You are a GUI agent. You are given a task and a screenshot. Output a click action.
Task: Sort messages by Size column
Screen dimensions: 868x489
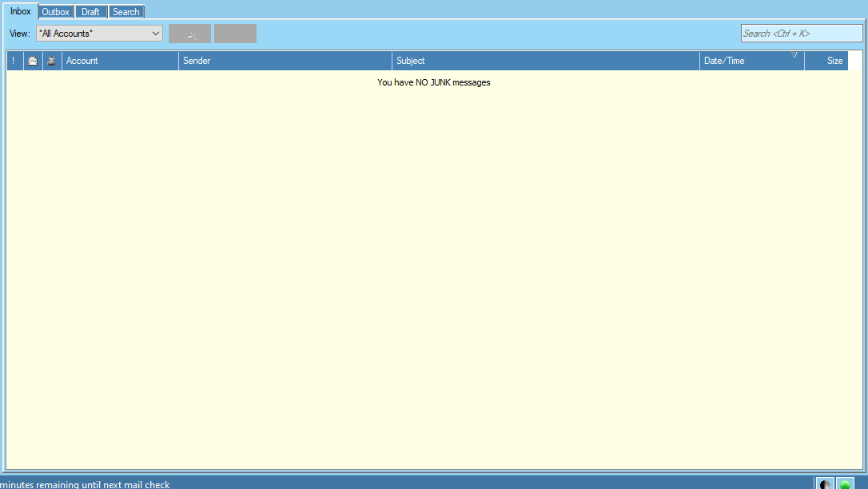(x=826, y=61)
